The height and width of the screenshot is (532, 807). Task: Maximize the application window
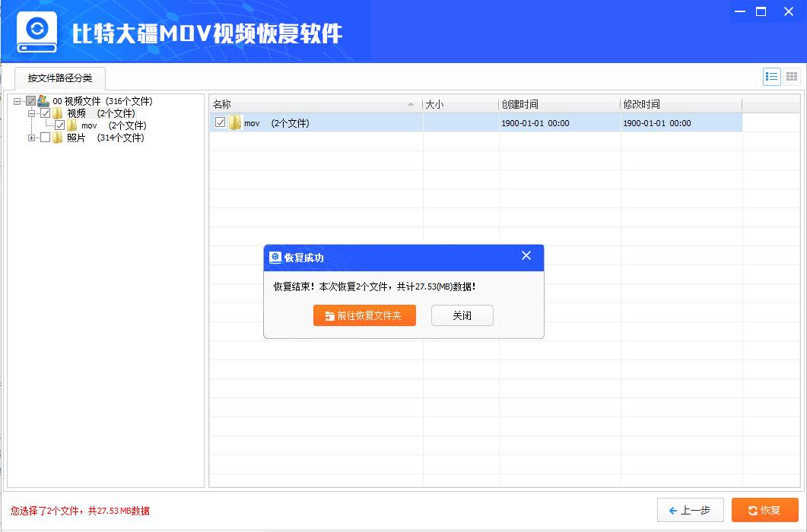(761, 11)
